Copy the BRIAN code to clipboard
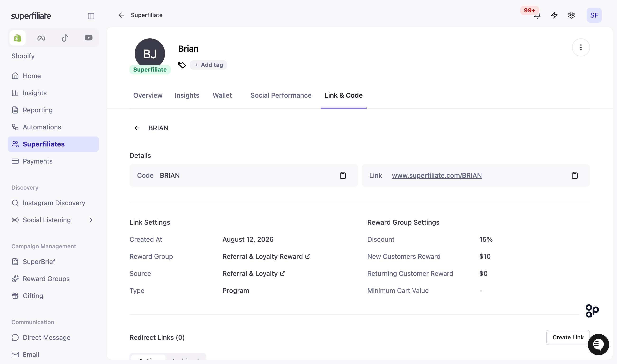 [343, 175]
